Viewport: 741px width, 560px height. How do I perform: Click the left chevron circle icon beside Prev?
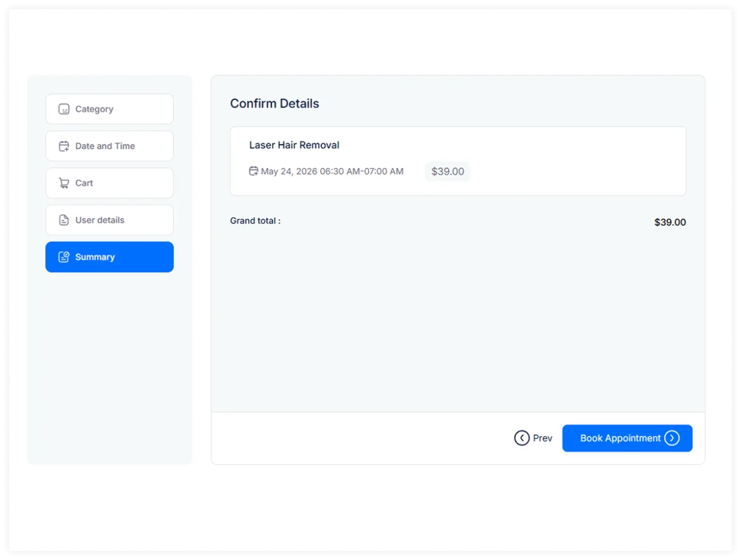[522, 438]
